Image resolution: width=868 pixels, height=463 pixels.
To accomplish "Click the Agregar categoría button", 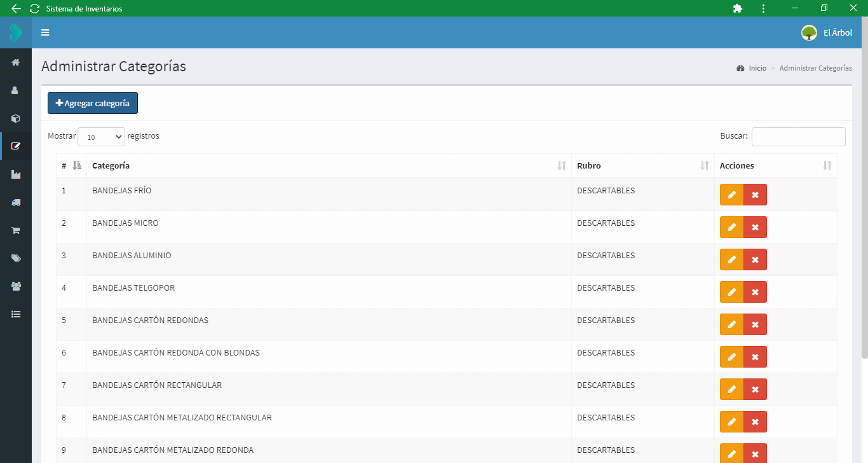I will (x=93, y=103).
